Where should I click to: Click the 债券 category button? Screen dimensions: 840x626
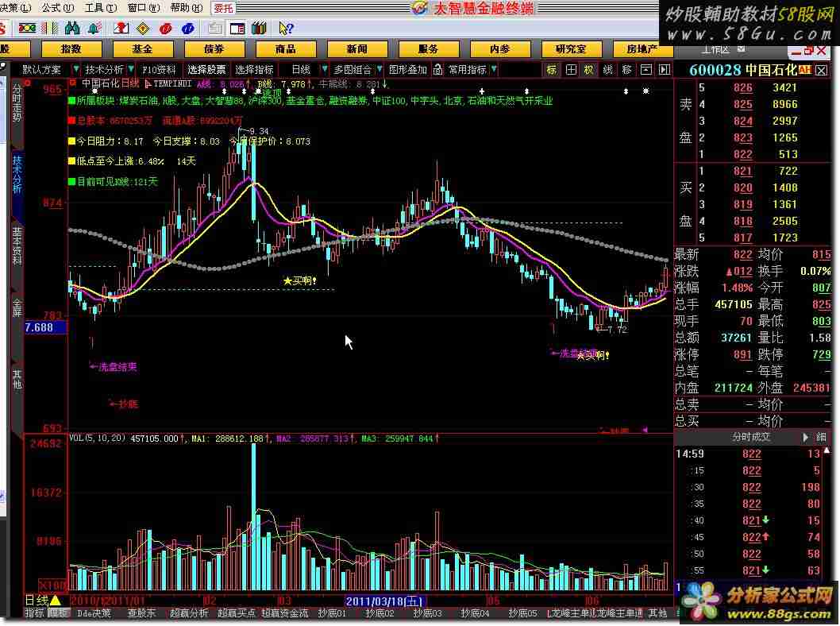214,49
